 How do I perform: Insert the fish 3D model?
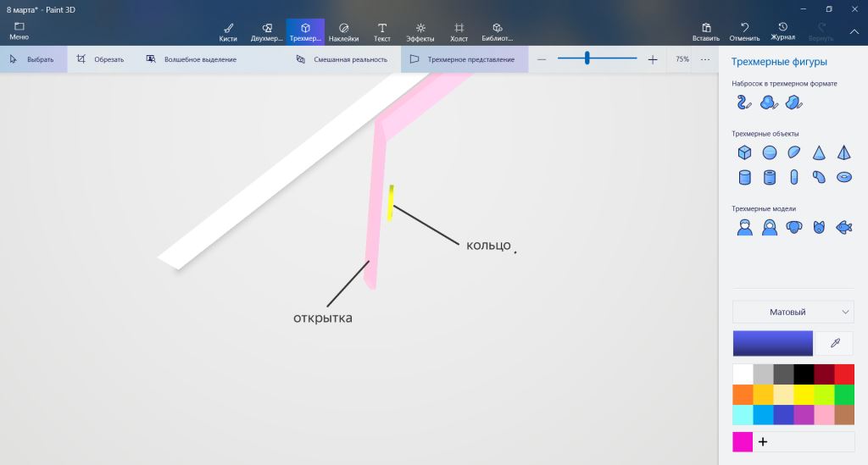[843, 227]
